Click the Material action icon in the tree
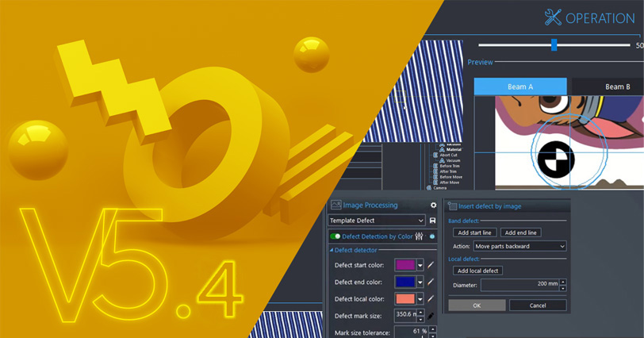This screenshot has width=644, height=338. click(442, 149)
